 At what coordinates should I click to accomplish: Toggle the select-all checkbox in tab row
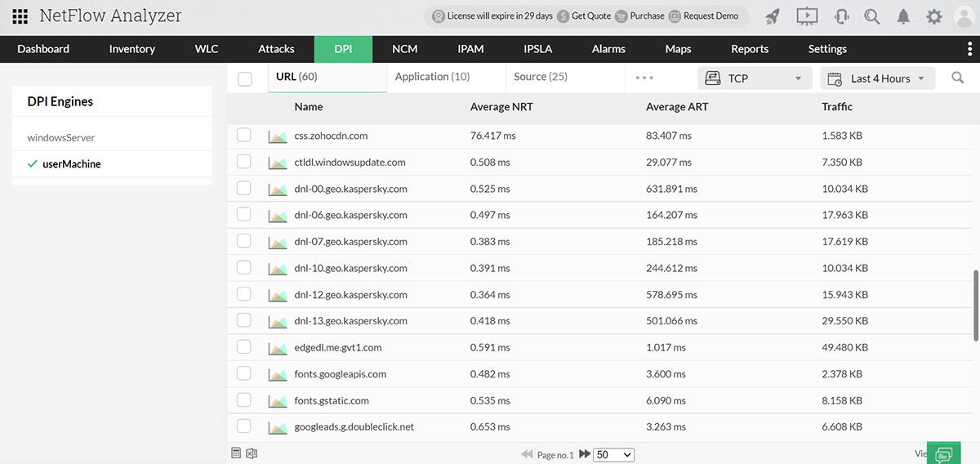(x=245, y=79)
